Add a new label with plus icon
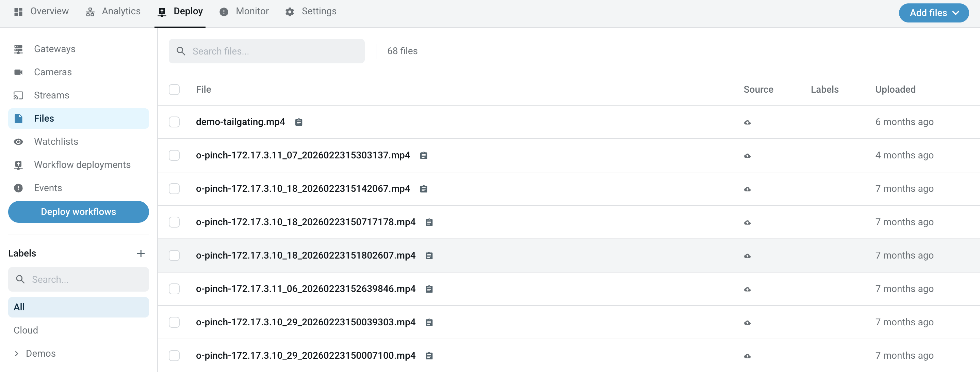Image resolution: width=980 pixels, height=372 pixels. pos(141,253)
